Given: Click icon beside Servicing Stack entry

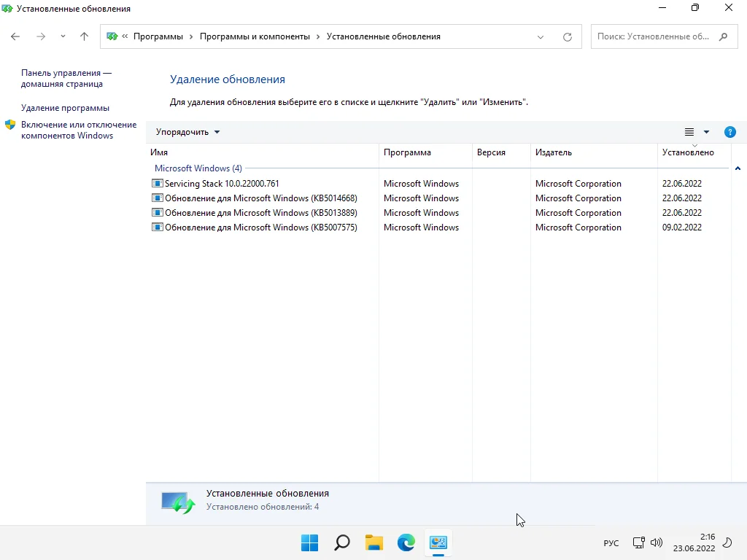Looking at the screenshot, I should [x=158, y=183].
